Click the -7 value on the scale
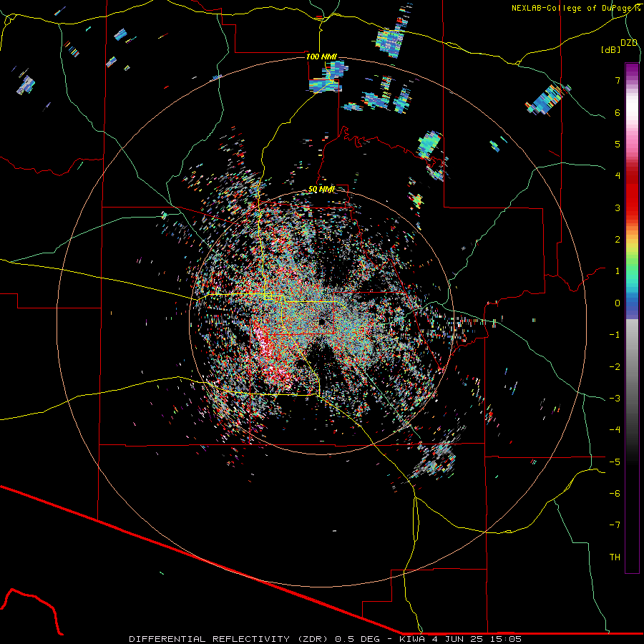644x644 pixels. (x=615, y=525)
